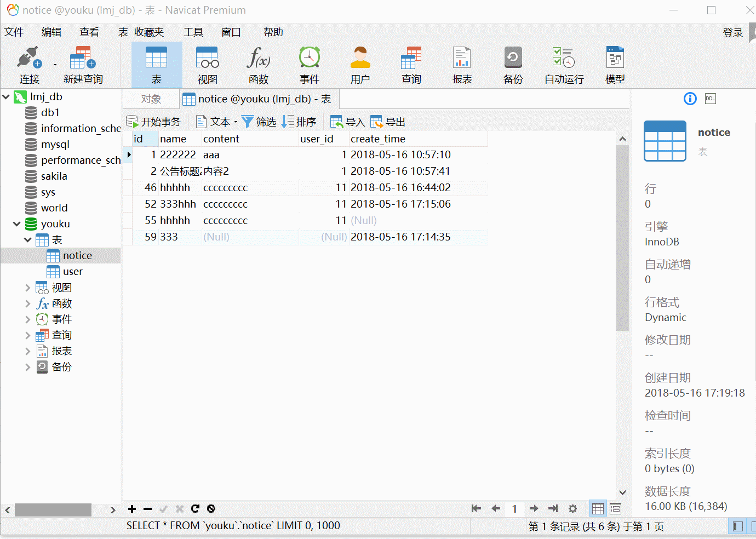The height and width of the screenshot is (539, 756).
Task: Toggle the information pane with the i icon
Action: tap(690, 99)
